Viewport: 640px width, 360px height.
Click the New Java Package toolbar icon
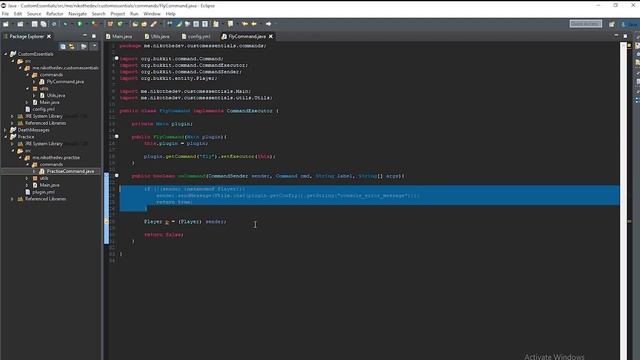(x=110, y=24)
